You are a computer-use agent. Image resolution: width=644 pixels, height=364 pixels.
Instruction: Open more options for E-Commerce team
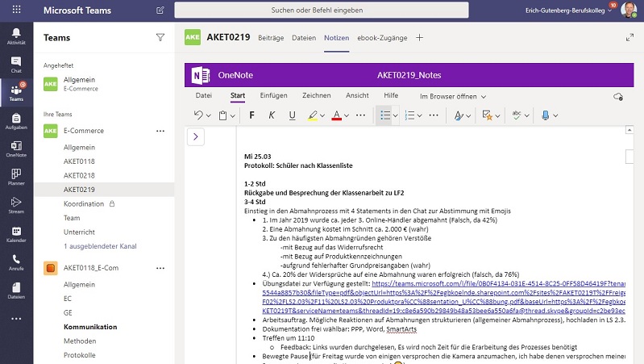160,131
